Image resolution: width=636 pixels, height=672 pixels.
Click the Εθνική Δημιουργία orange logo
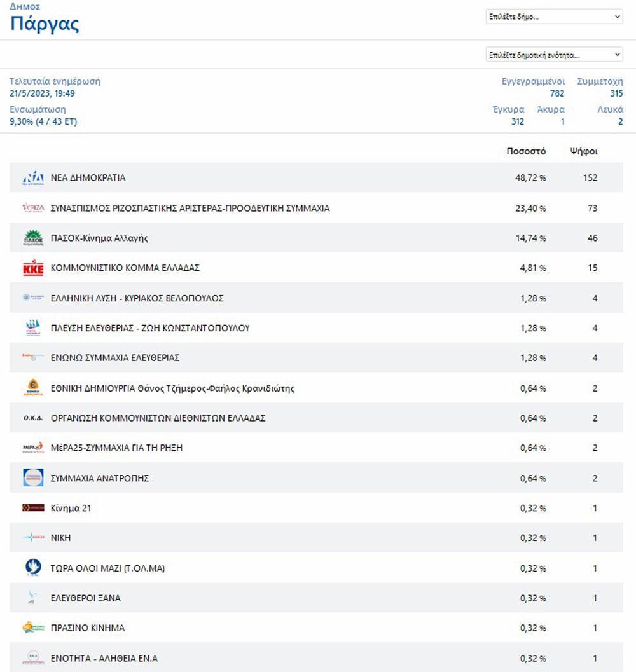[33, 387]
